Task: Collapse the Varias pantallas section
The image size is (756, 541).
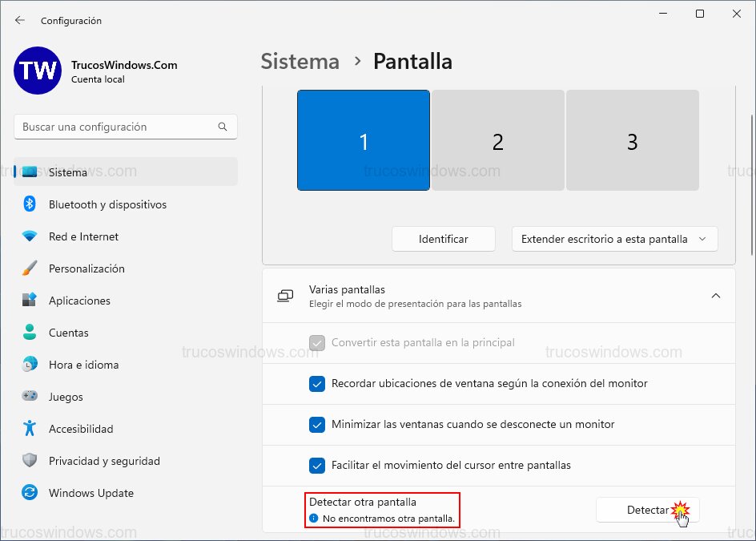Action: click(716, 295)
